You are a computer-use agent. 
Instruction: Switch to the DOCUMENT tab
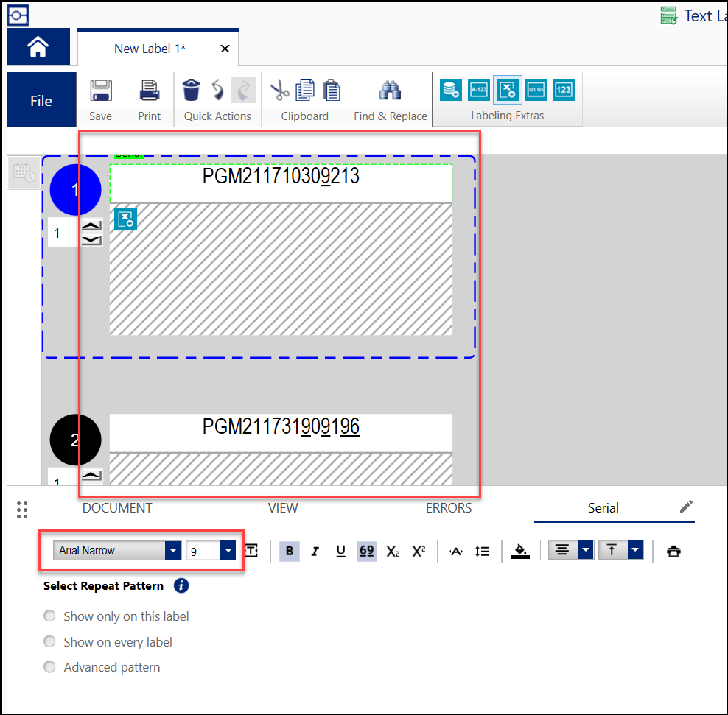click(117, 508)
